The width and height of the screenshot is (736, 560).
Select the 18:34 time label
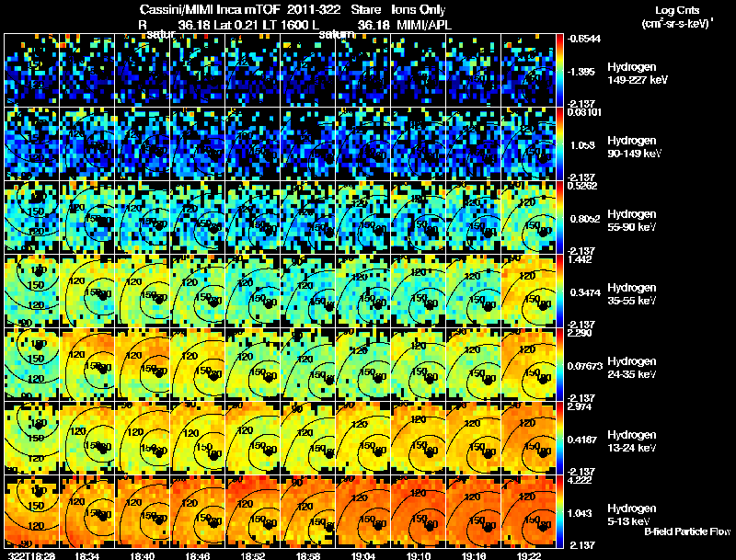[86, 555]
